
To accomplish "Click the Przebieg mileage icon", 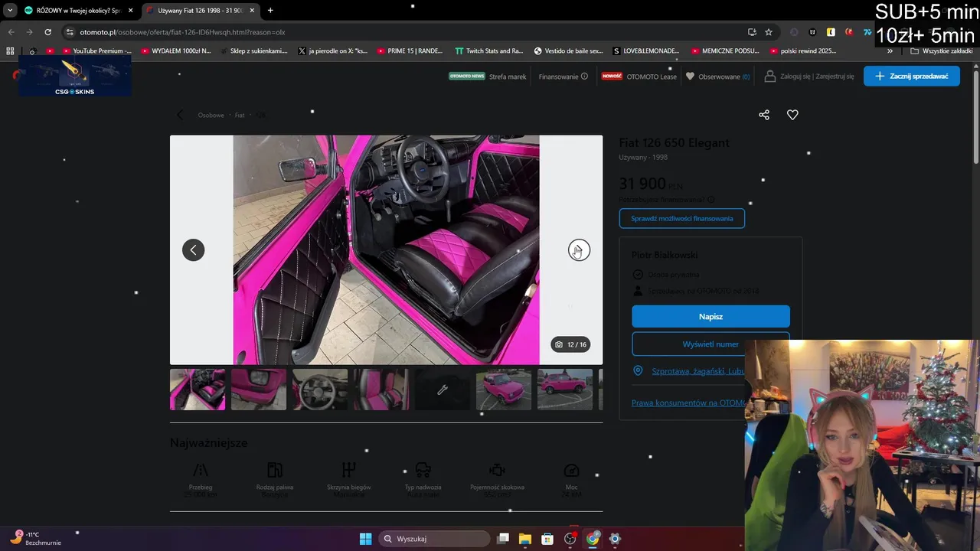I will pos(200,470).
